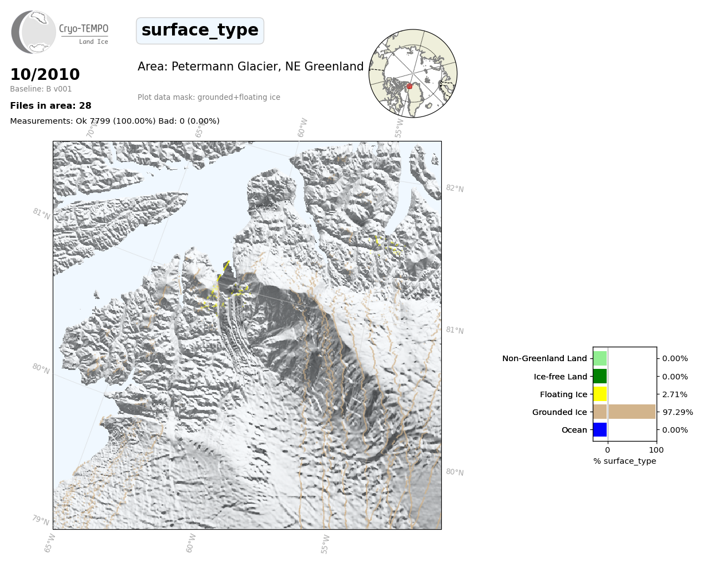This screenshot has width=706, height=588.
Task: Click the red location marker on globe
Action: [x=410, y=87]
